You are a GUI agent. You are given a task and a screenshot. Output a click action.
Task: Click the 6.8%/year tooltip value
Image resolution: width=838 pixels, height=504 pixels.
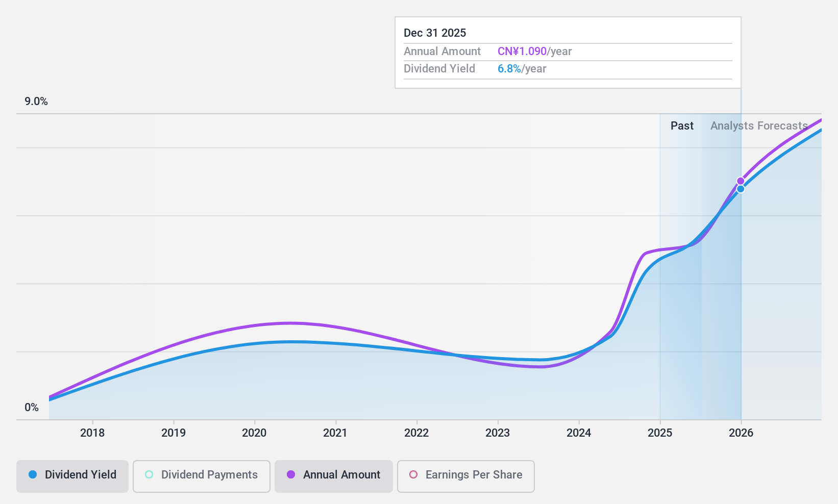[522, 69]
